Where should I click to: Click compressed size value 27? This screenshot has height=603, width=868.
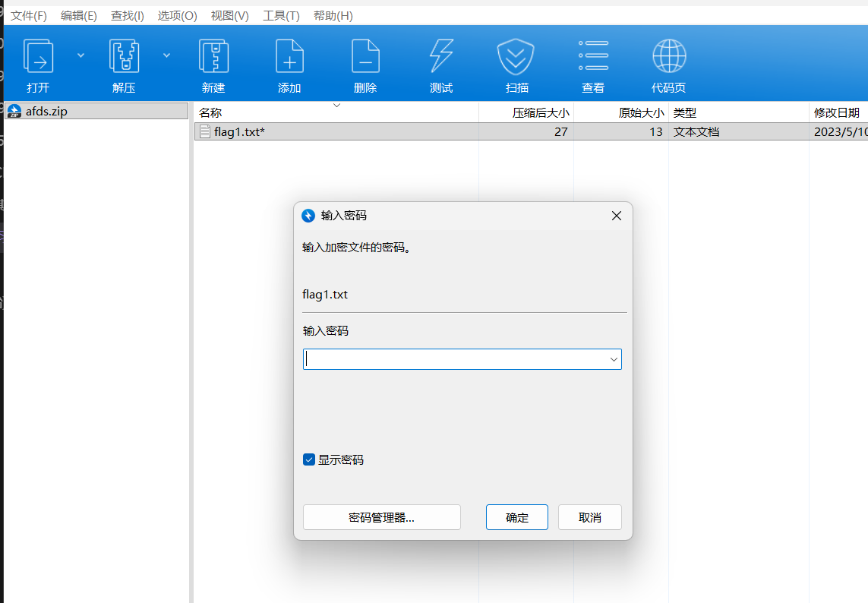560,132
